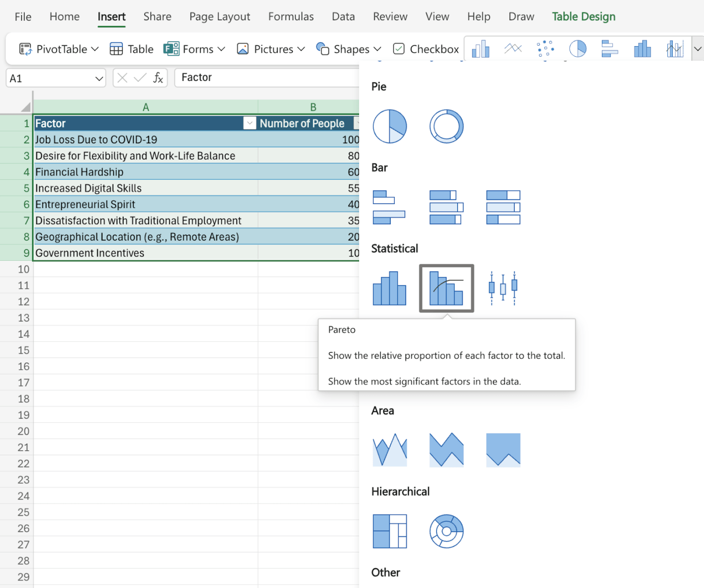Pick the Stacked Area chart
Image resolution: width=704 pixels, height=588 pixels.
[446, 450]
